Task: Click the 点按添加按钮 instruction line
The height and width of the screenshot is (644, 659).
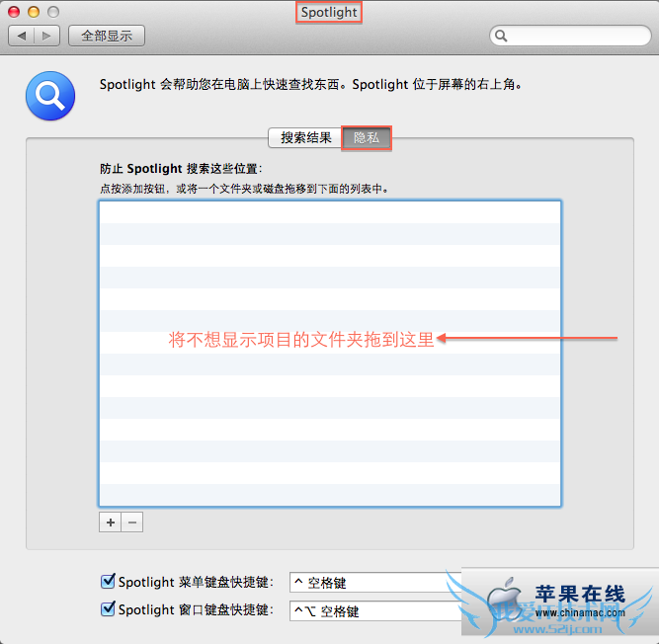Action: point(244,189)
